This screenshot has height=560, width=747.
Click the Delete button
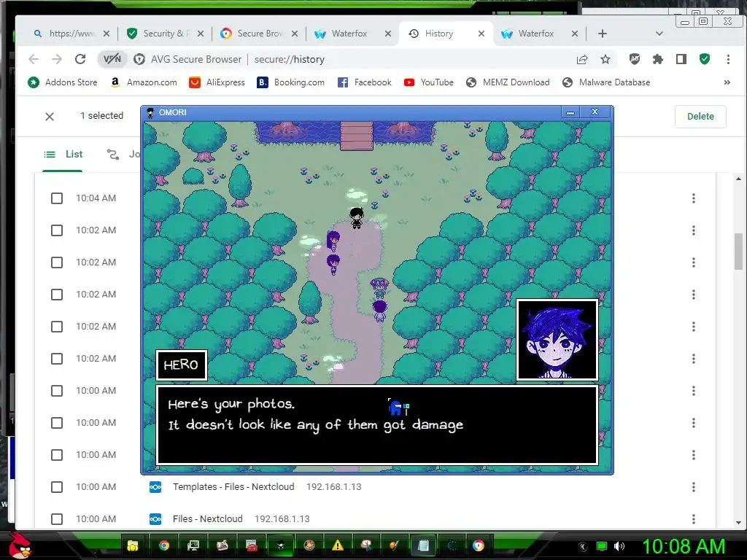pos(700,116)
